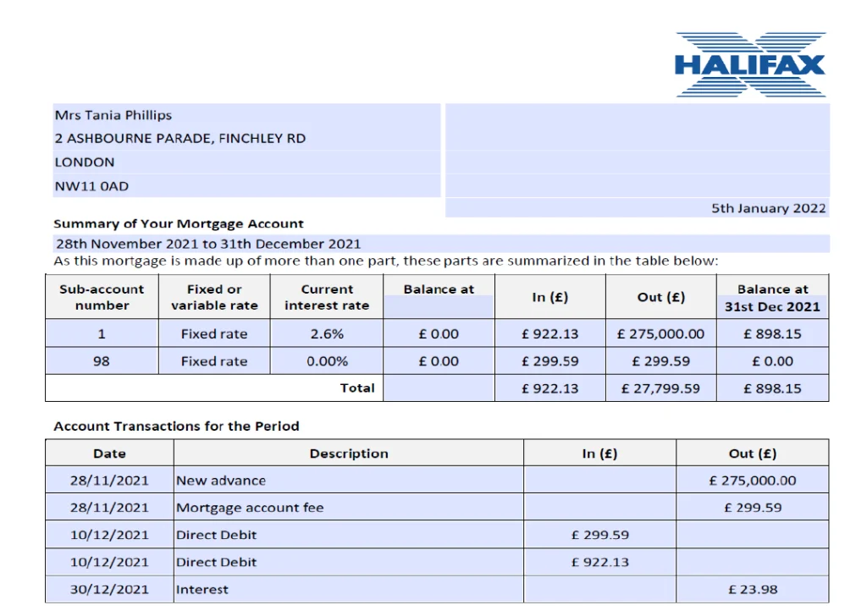This screenshot has height=616, width=867.
Task: Select the New advance transaction description
Action: 221,481
